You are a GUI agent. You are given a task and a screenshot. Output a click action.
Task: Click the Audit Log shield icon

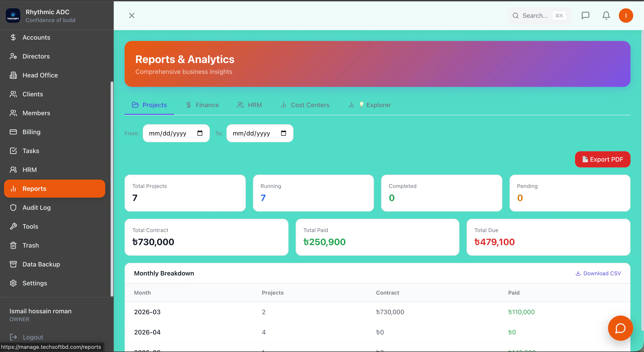[x=13, y=208]
